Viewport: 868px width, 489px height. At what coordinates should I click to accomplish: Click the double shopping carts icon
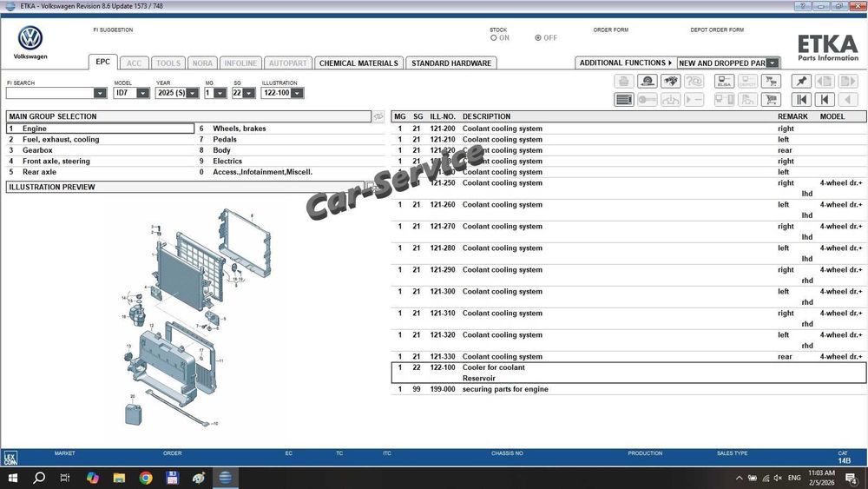[x=771, y=82]
